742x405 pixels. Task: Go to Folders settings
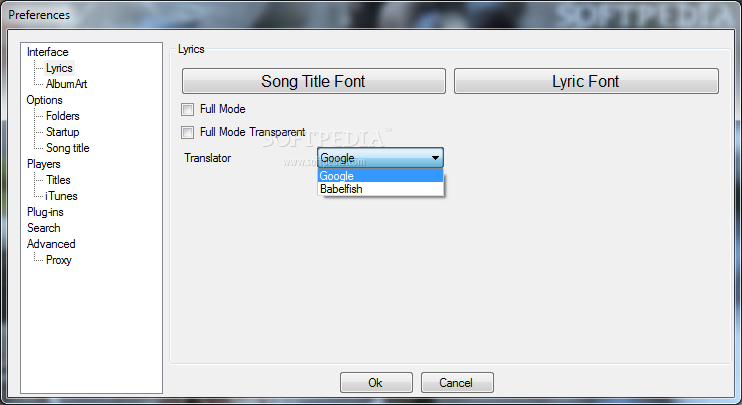(x=62, y=116)
